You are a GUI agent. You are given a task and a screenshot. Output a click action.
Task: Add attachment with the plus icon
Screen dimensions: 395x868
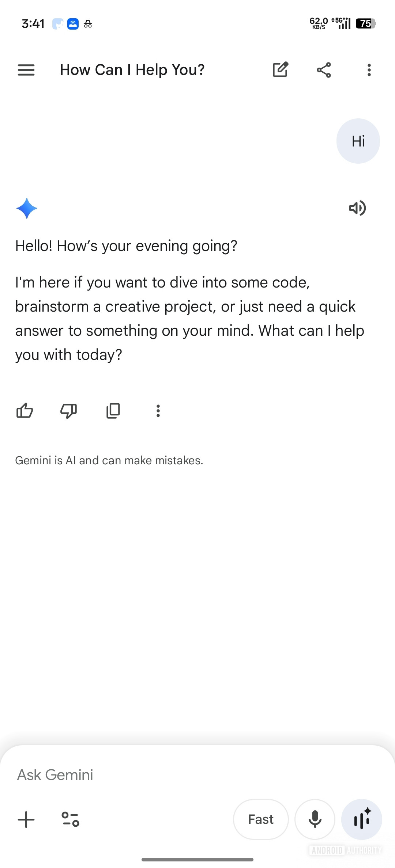coord(26,819)
